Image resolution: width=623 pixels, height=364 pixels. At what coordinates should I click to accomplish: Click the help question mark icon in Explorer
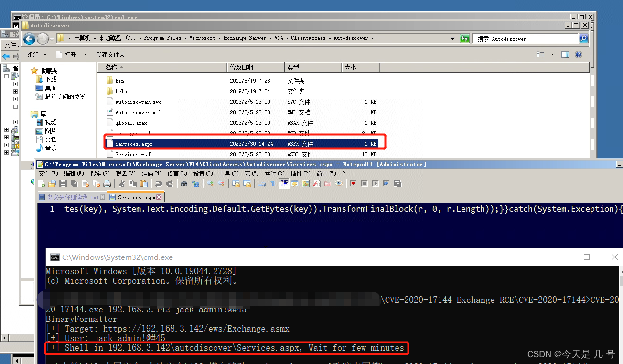tap(578, 54)
